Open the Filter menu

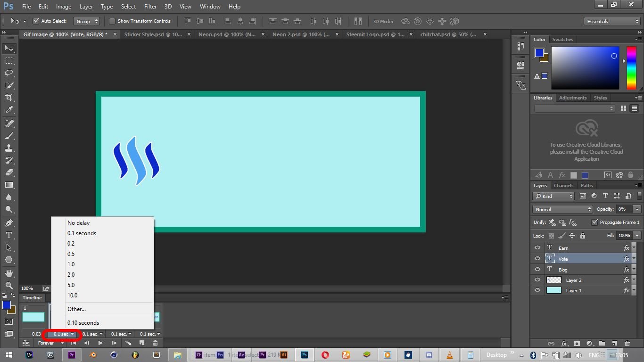(150, 7)
